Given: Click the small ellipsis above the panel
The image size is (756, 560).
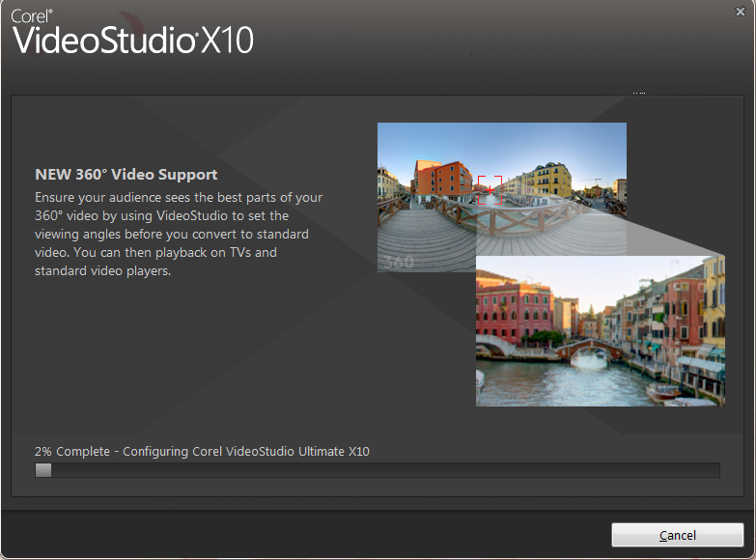Looking at the screenshot, I should pos(638,93).
